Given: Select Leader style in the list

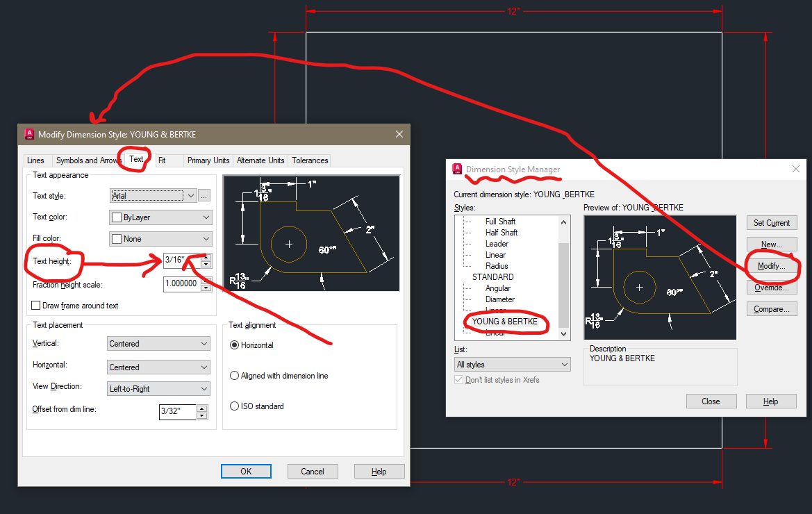Looking at the screenshot, I should click(497, 244).
